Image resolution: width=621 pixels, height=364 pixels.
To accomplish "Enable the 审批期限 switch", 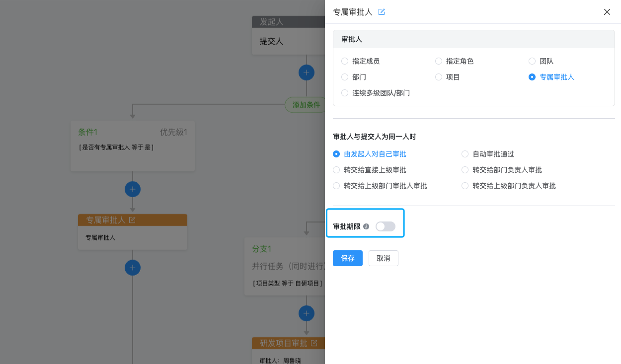I will [386, 226].
